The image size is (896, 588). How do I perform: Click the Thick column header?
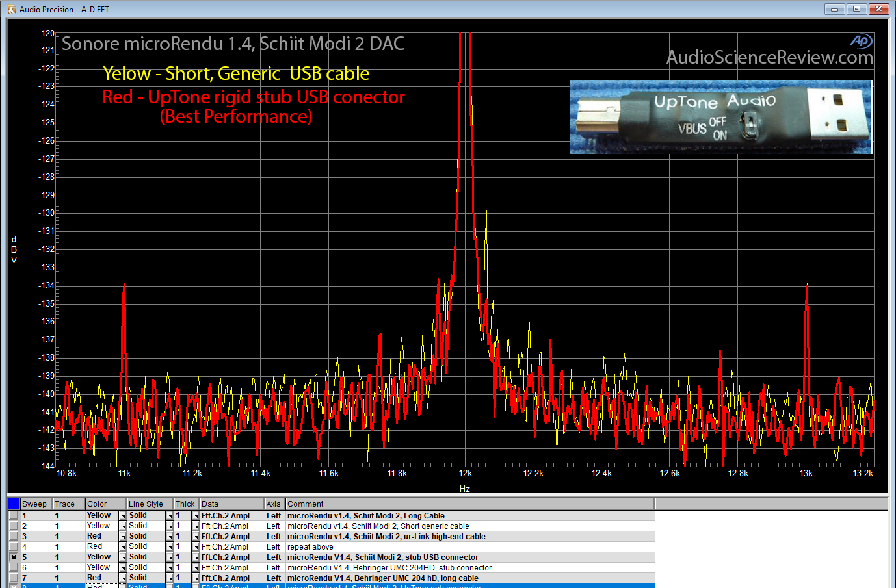click(187, 504)
